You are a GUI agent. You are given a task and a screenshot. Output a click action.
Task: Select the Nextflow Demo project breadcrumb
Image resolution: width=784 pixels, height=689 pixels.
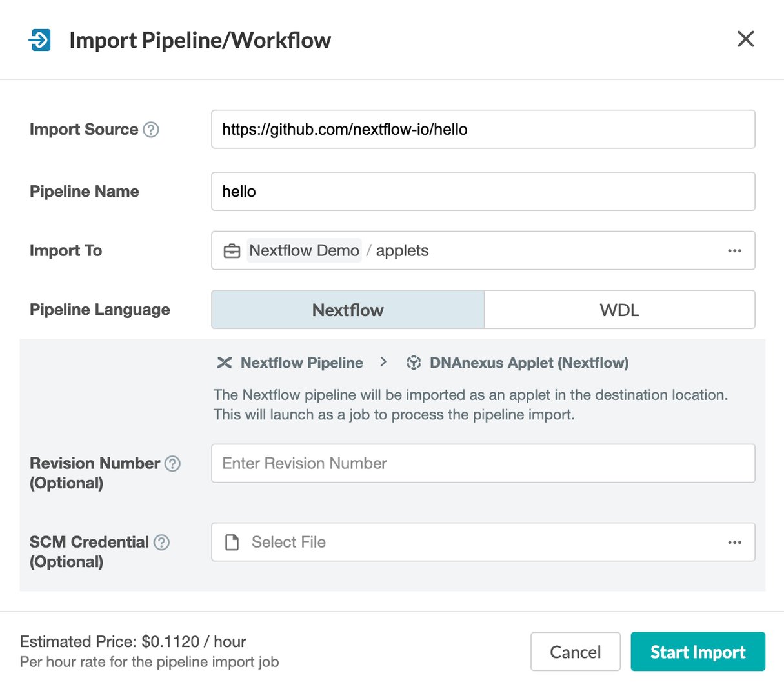pos(303,250)
